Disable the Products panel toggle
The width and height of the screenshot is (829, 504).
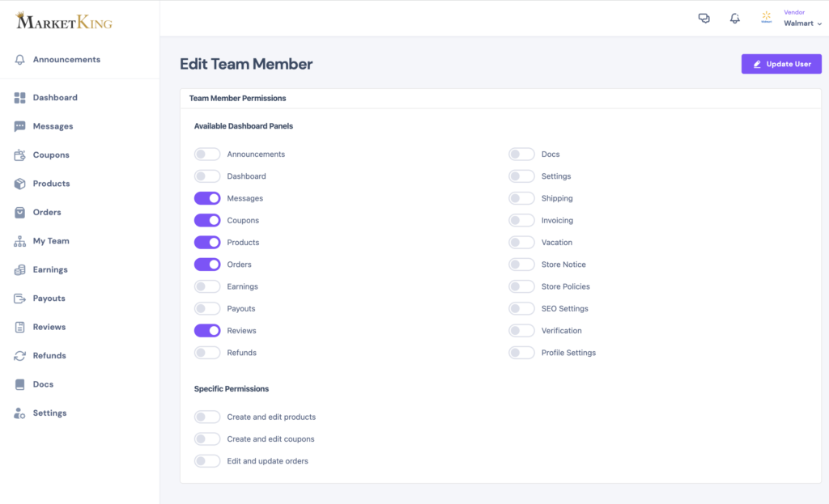point(207,243)
